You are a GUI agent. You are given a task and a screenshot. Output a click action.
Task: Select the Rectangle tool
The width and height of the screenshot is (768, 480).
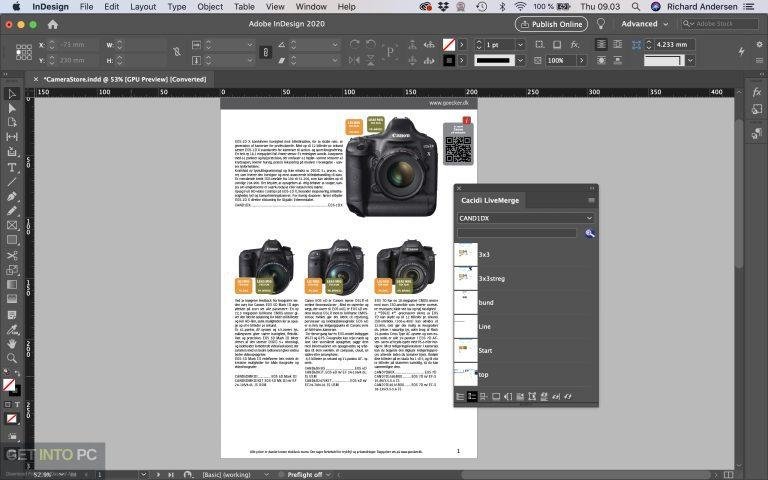coord(12,240)
